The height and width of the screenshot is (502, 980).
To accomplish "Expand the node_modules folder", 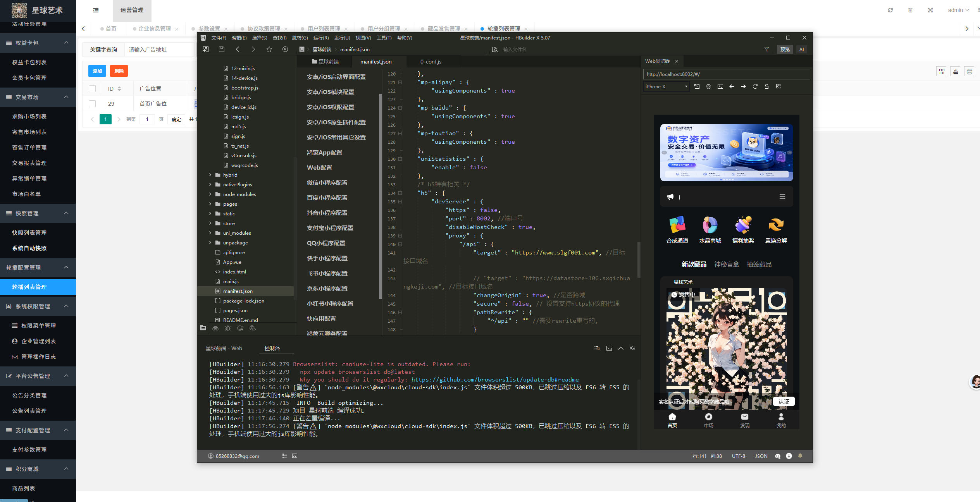I will point(210,194).
